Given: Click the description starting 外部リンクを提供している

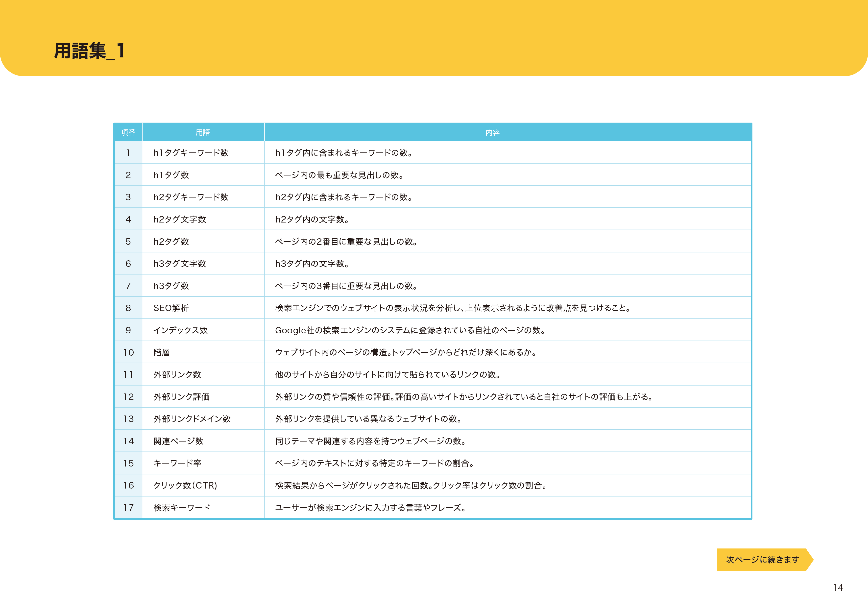Looking at the screenshot, I should point(369,419).
